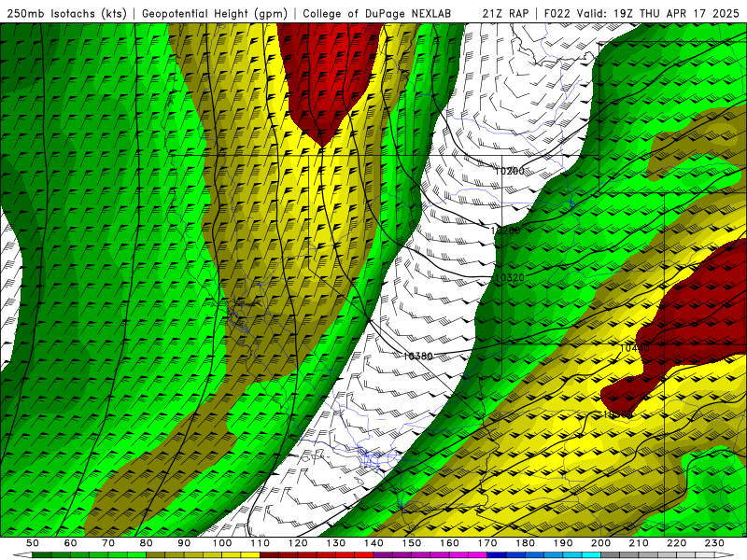Click the dark red swatch just right of 110 mark
The width and height of the screenshot is (747, 560).
(x=269, y=554)
